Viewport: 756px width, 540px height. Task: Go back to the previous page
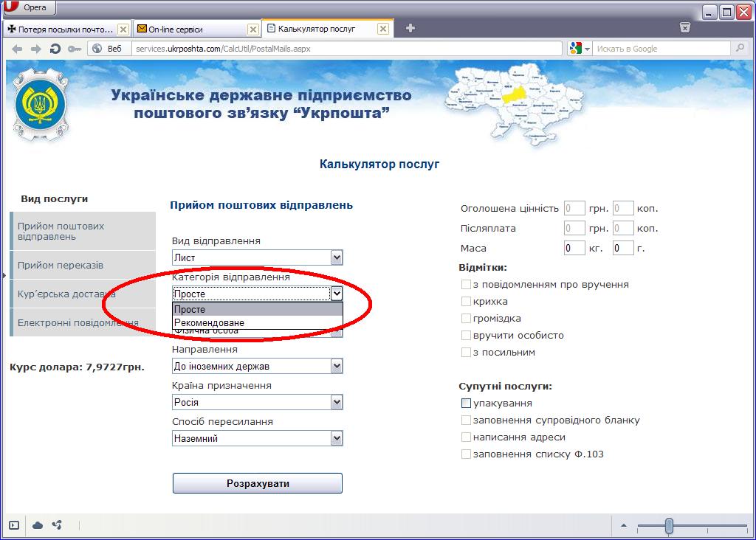pyautogui.click(x=17, y=49)
